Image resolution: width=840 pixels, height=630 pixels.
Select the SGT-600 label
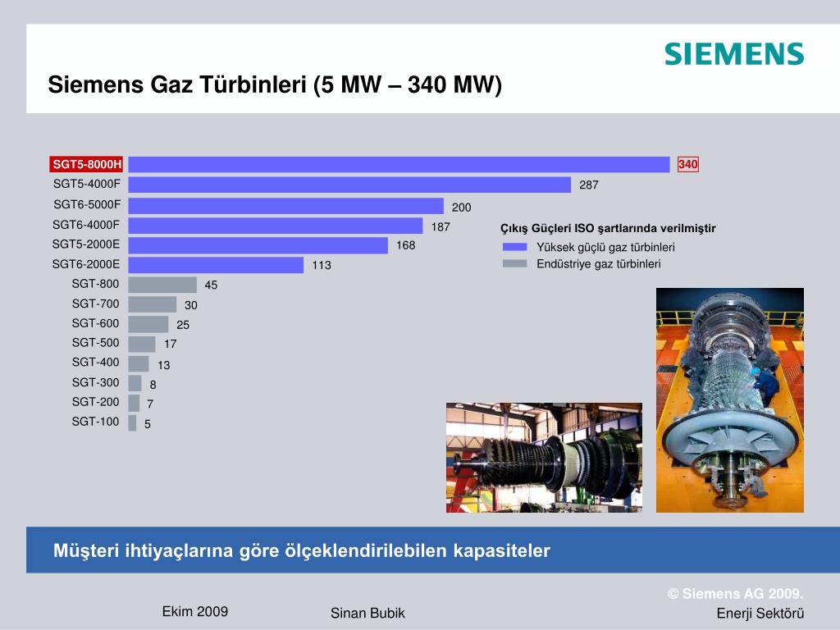pos(95,323)
